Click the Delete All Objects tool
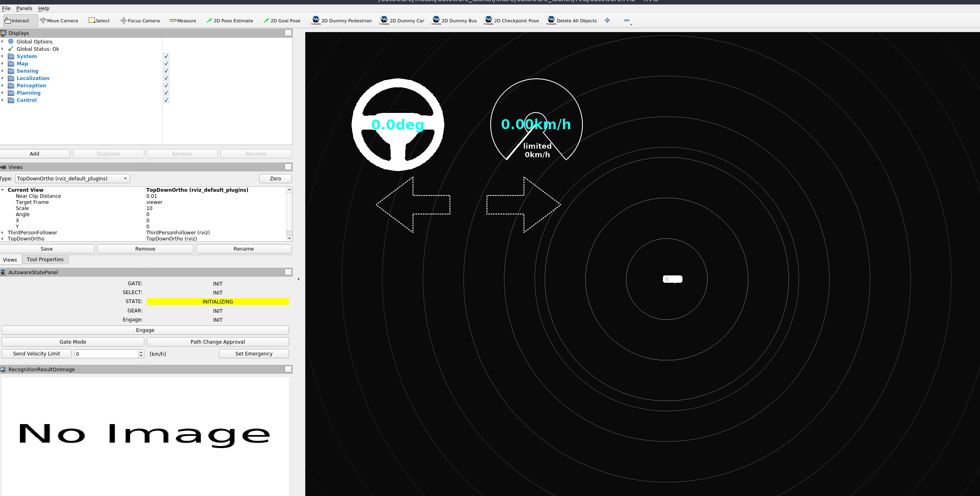 click(x=571, y=20)
